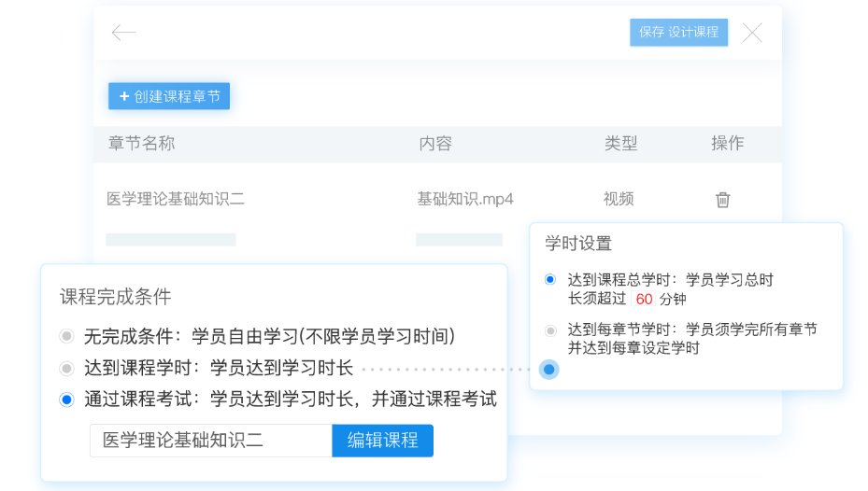Enable the 达到课程总学时 option
Viewport: 868px width, 491px height.
[x=550, y=279]
